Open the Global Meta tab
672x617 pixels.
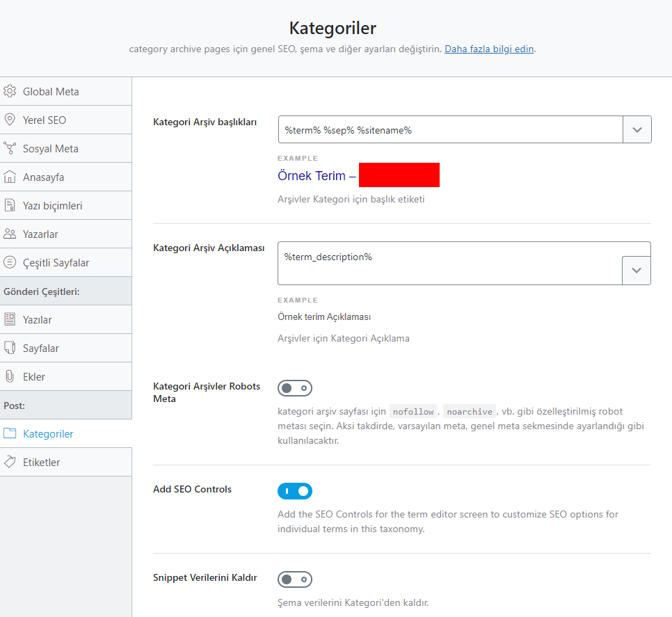tap(66, 91)
